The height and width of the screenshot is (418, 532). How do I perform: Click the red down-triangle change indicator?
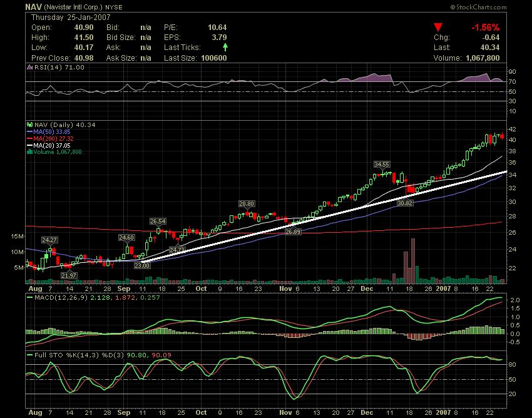(x=438, y=27)
